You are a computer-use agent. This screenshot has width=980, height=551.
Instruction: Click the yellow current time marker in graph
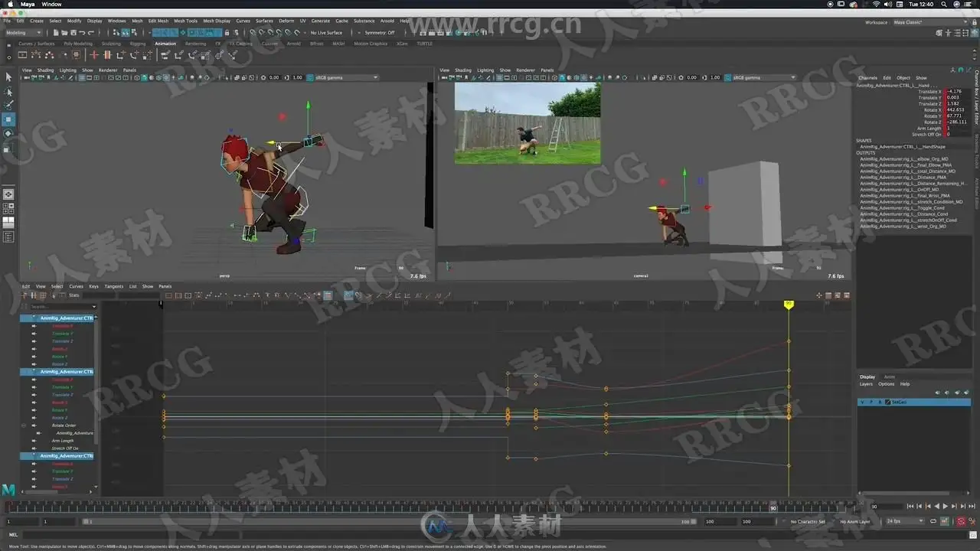tap(789, 305)
